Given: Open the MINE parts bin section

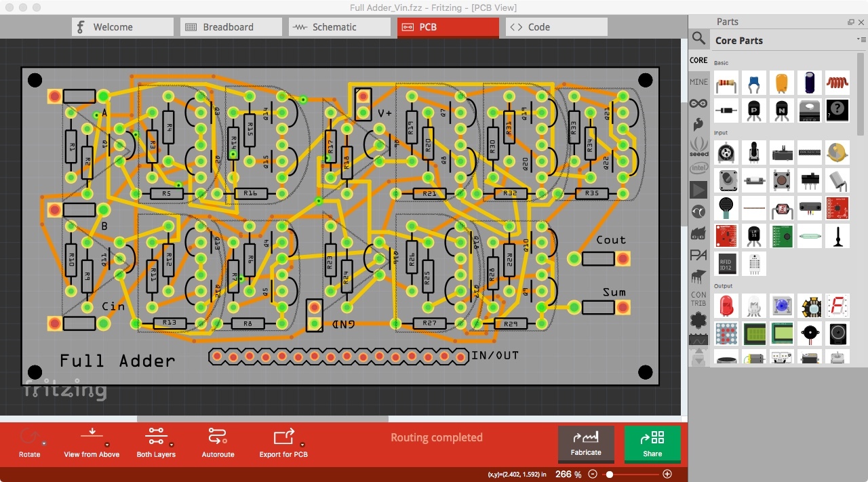Looking at the screenshot, I should (698, 82).
